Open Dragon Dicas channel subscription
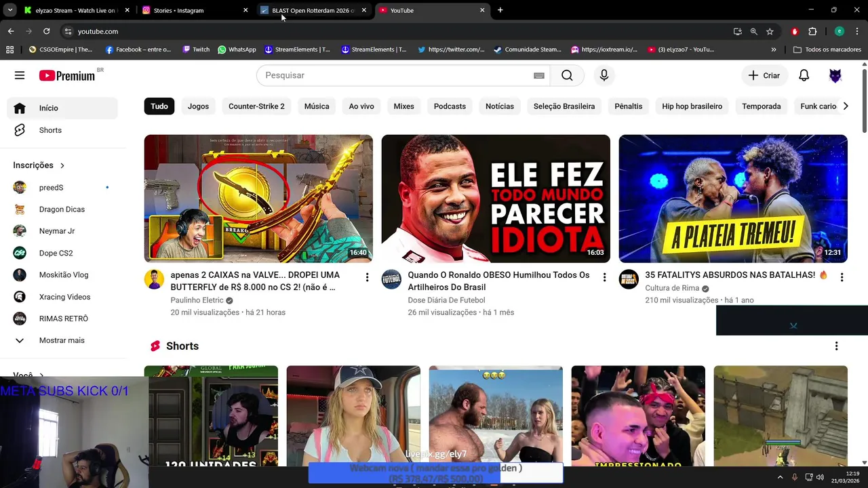 62,209
